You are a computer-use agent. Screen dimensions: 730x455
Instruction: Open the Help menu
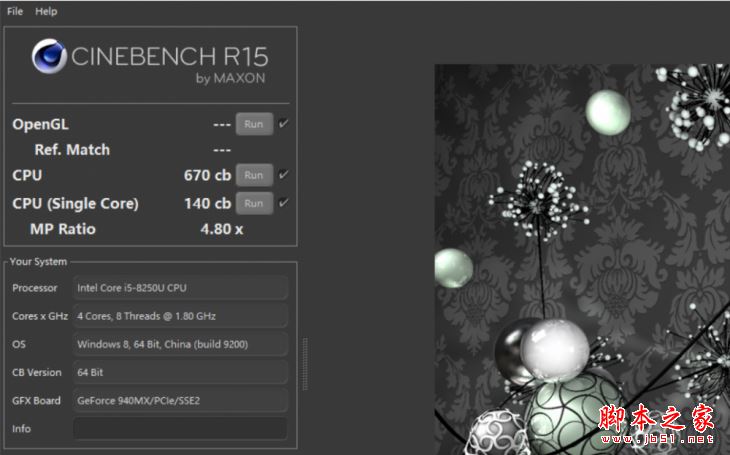46,11
